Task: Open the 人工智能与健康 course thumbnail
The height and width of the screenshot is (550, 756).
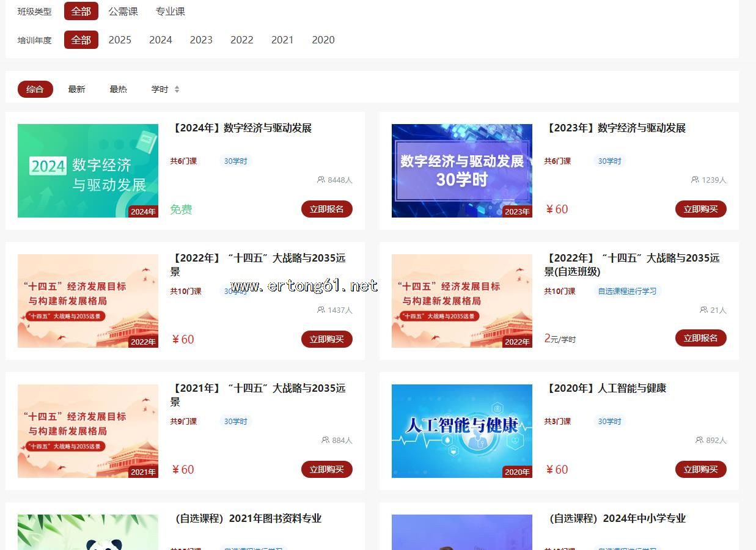Action: pyautogui.click(x=461, y=431)
